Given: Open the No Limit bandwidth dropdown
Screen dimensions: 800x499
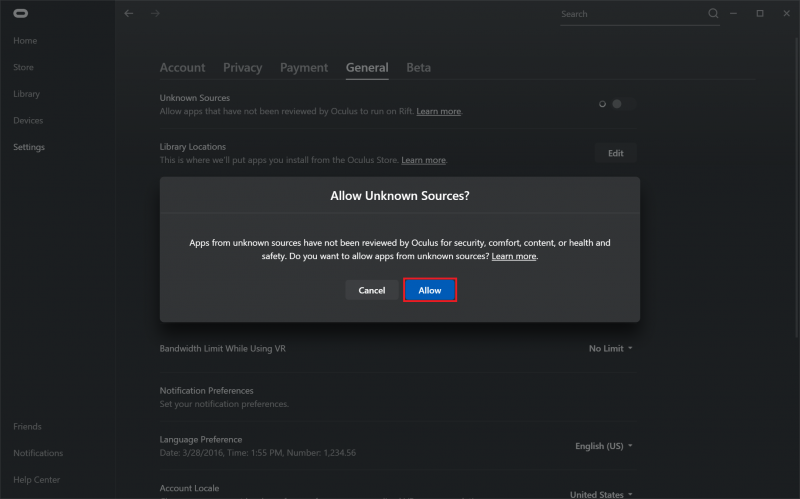Looking at the screenshot, I should (610, 348).
